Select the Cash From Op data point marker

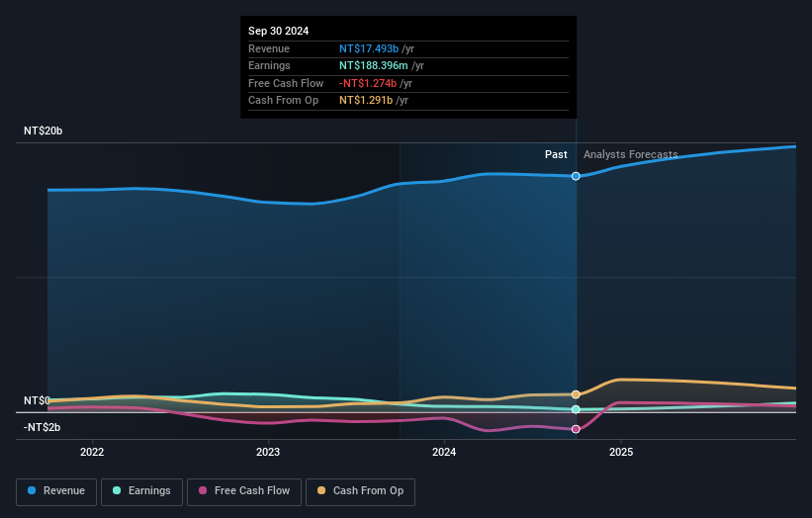(x=576, y=394)
